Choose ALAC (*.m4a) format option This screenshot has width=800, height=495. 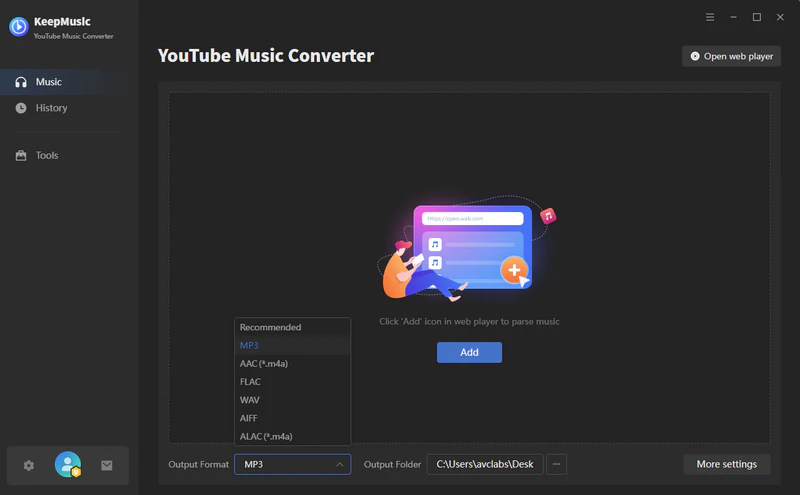click(x=266, y=436)
